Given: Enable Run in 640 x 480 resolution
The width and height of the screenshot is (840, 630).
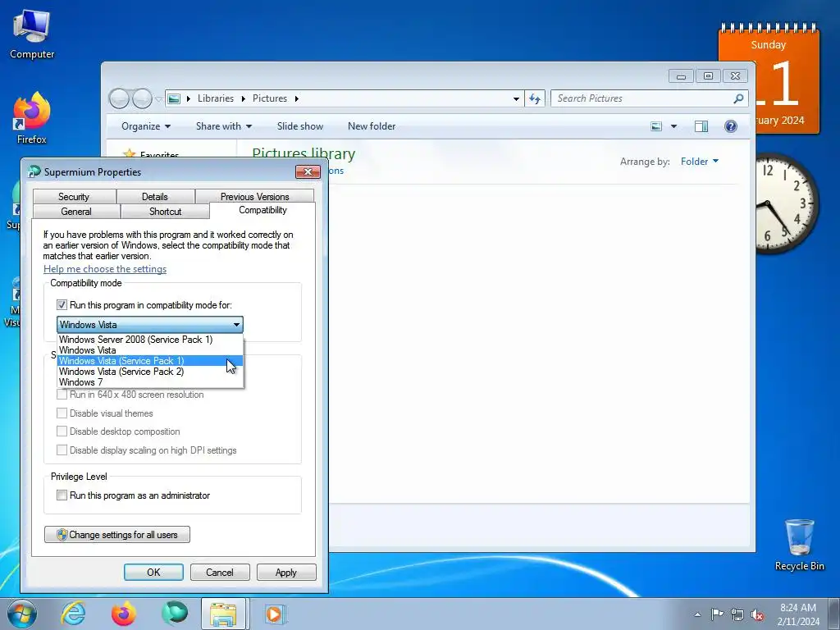Looking at the screenshot, I should click(62, 395).
